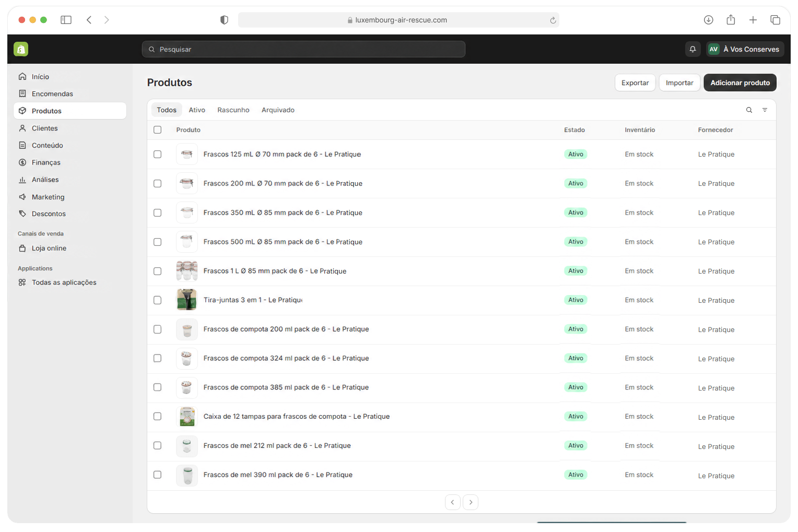Tick the Frascos de mel 390 ml checkbox
Screen dimensions: 798x532
(157, 475)
